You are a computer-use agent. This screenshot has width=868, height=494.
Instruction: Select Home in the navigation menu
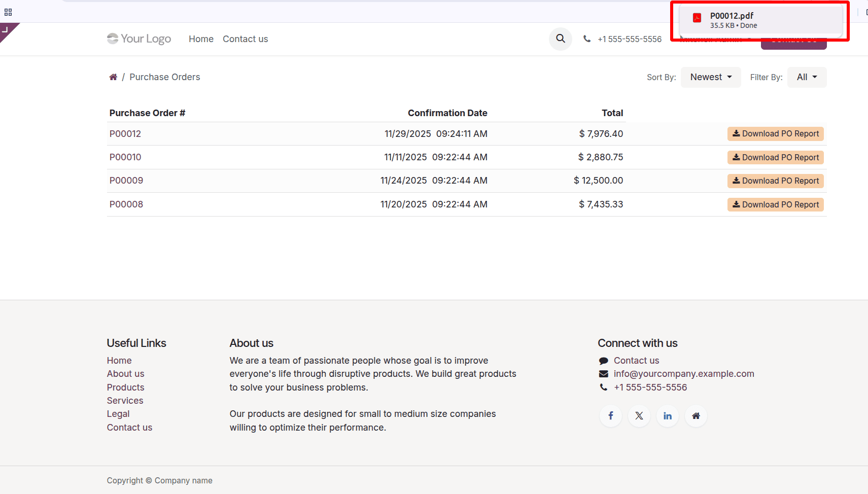201,39
